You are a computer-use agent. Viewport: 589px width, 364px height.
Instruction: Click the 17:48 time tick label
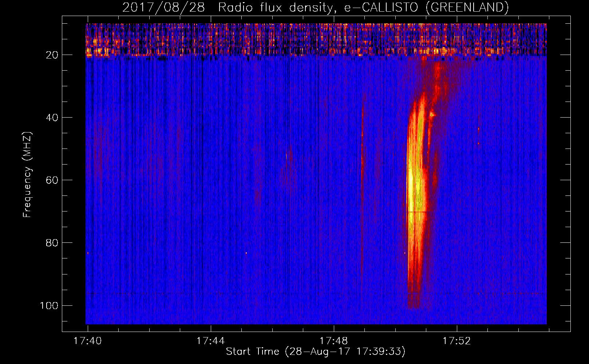pyautogui.click(x=334, y=341)
